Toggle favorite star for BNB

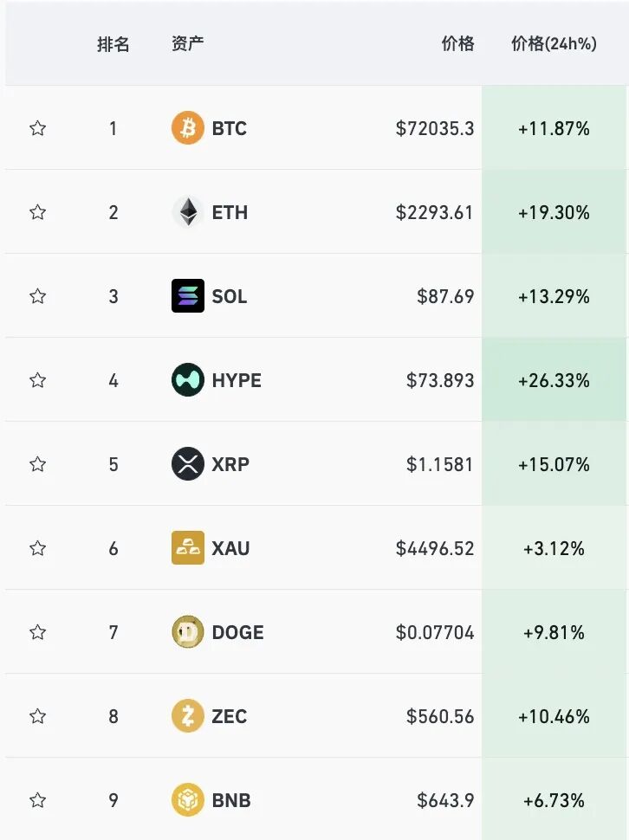[37, 800]
